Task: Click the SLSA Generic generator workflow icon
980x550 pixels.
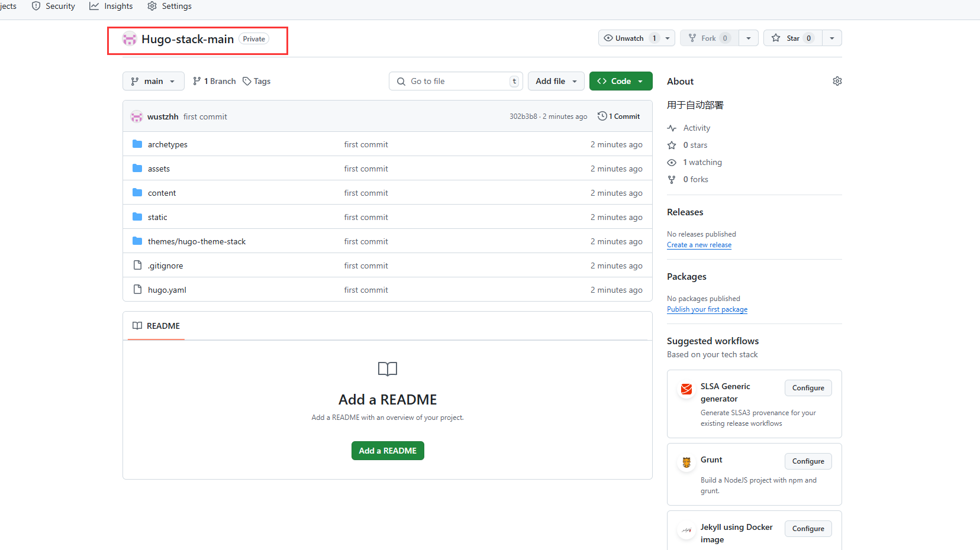Action: (686, 389)
